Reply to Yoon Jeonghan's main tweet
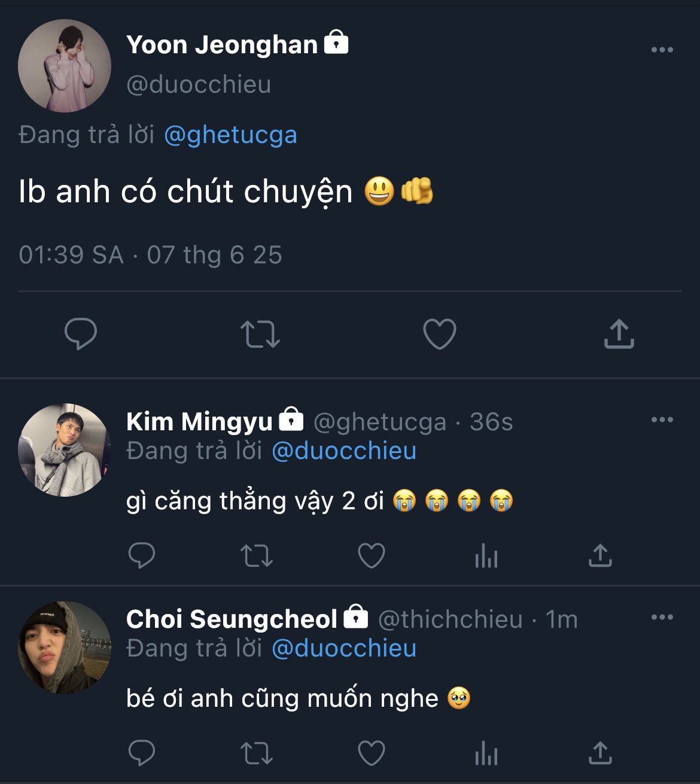The image size is (700, 784). pos(81,334)
